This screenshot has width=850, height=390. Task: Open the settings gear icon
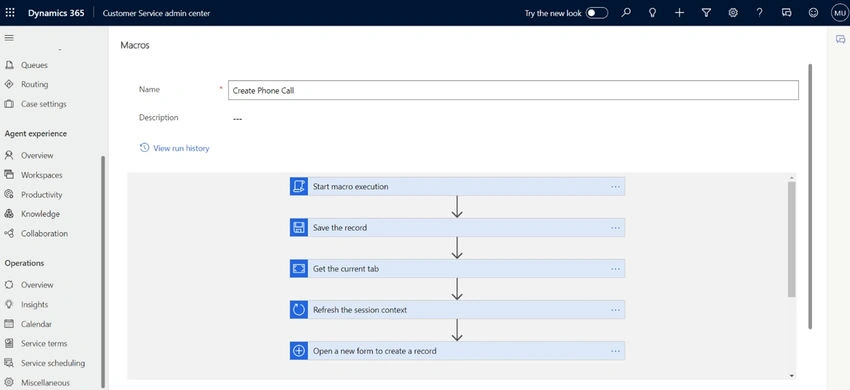click(733, 12)
